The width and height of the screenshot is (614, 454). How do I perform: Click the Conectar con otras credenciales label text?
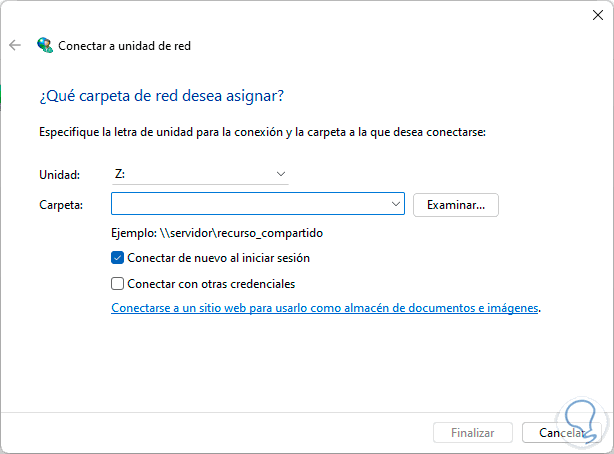(x=212, y=284)
